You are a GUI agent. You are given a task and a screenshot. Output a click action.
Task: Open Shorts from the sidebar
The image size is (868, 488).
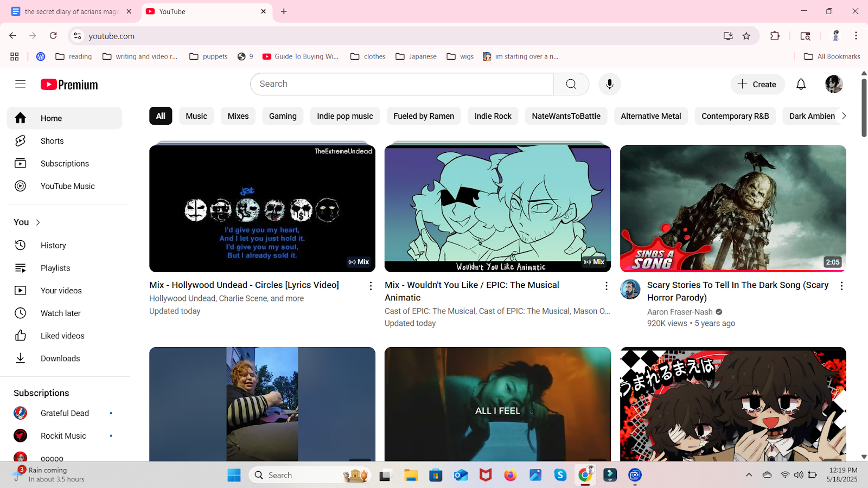click(x=65, y=141)
